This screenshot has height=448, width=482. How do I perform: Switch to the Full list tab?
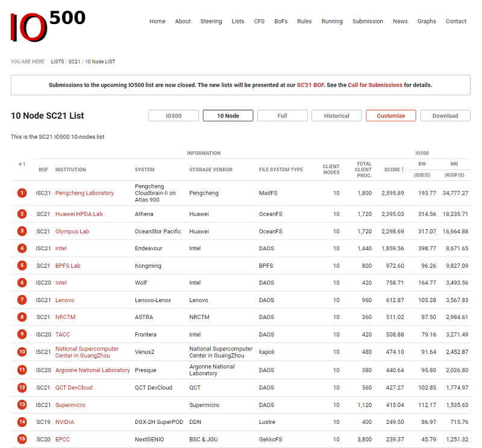282,116
